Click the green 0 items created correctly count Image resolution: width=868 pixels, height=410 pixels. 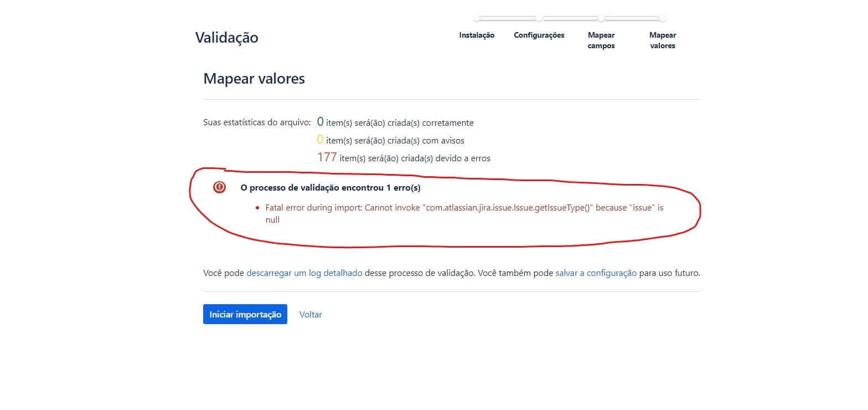[321, 122]
